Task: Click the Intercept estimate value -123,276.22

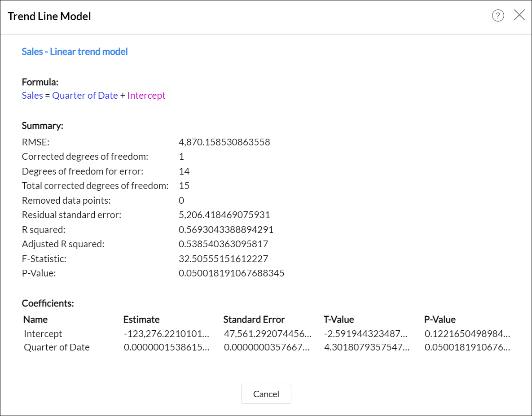Action: coord(166,334)
